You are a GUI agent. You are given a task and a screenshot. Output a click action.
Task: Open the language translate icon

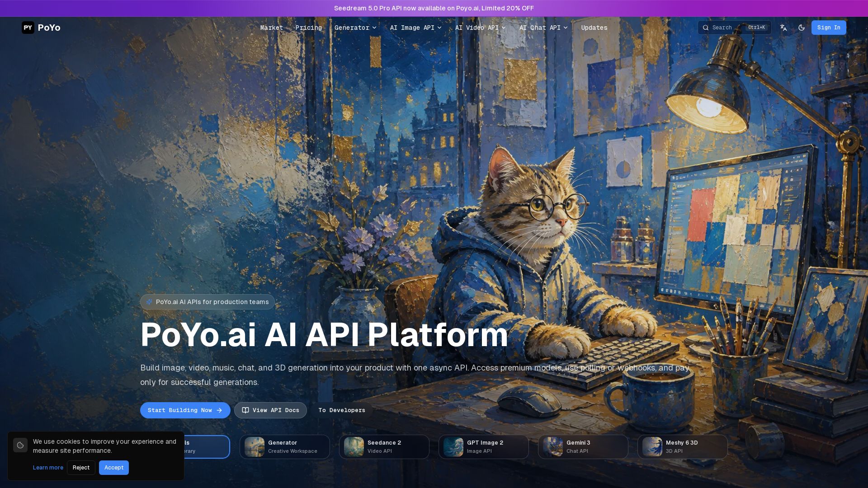[x=783, y=28]
